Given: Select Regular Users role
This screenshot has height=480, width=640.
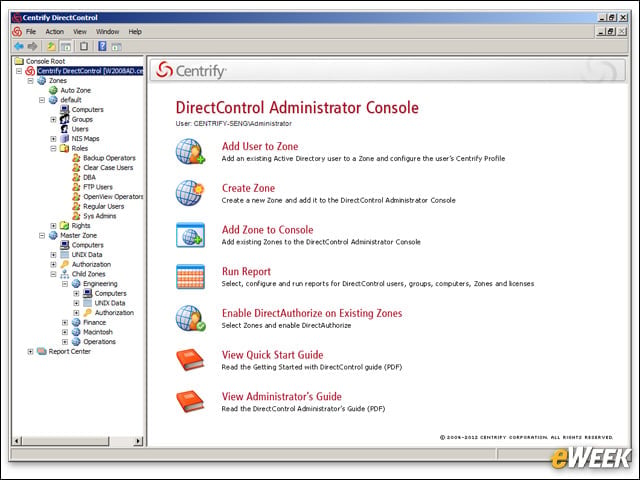Looking at the screenshot, I should point(104,206).
